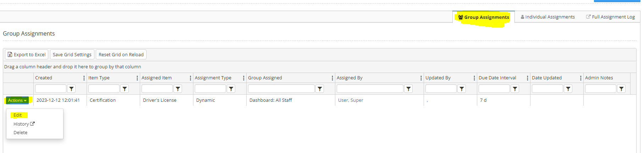
Task: Open the Assigned By column menu dots
Action: click(421, 78)
